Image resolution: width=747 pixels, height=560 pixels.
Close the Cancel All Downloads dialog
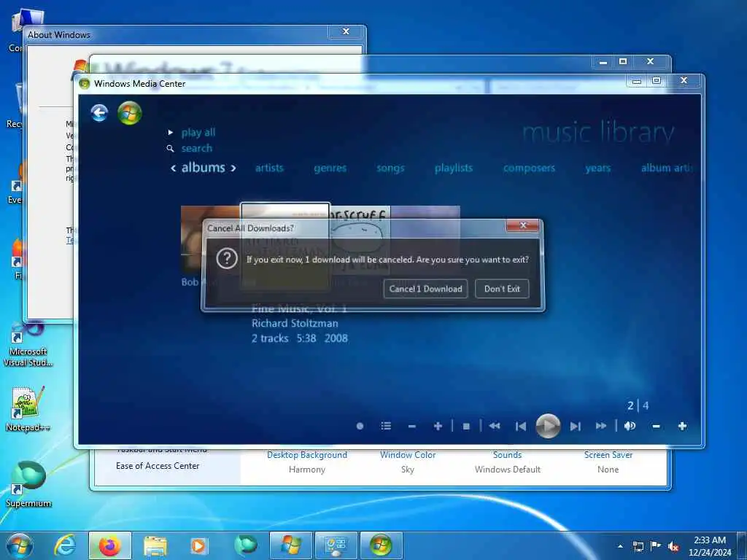[x=522, y=226]
